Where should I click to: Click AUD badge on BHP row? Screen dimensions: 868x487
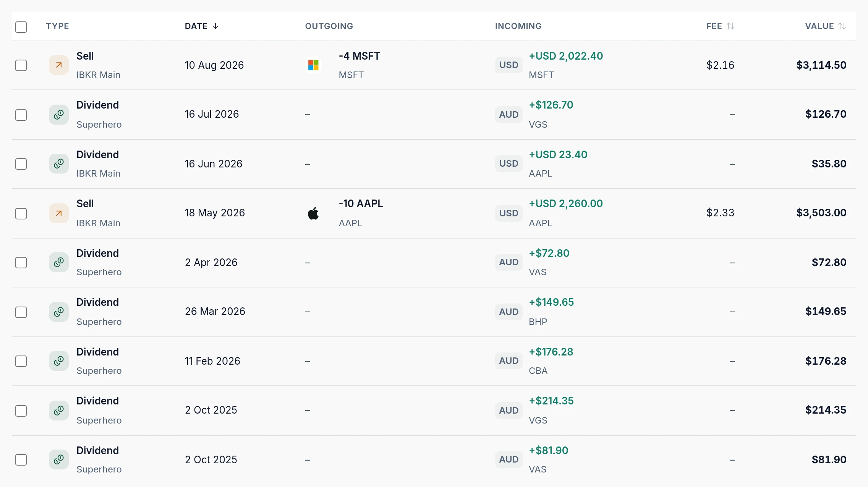click(509, 312)
